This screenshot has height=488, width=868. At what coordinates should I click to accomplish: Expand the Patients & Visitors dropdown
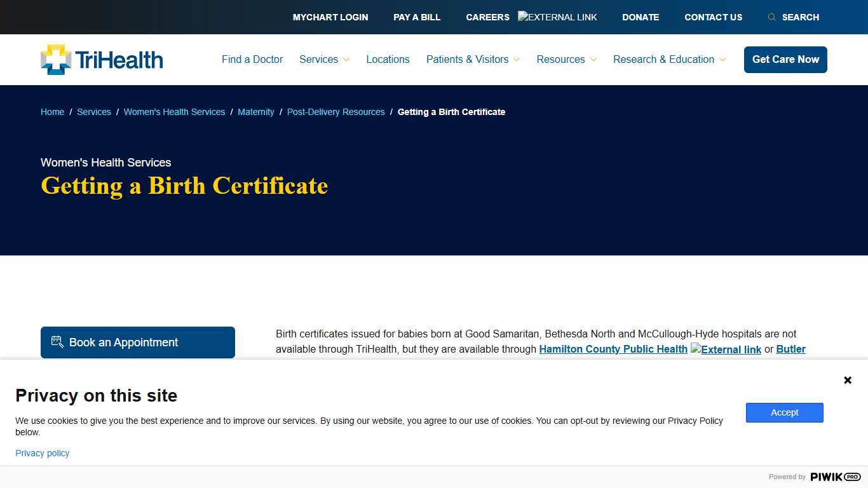pyautogui.click(x=473, y=59)
